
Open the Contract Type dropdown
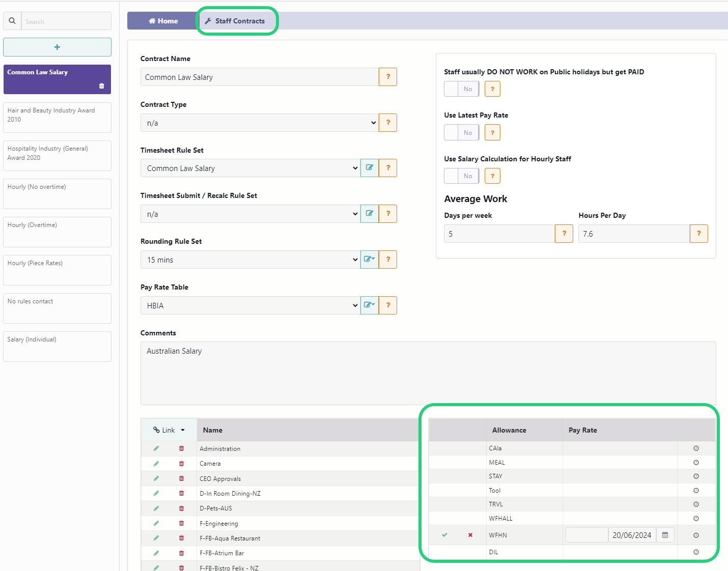click(260, 123)
